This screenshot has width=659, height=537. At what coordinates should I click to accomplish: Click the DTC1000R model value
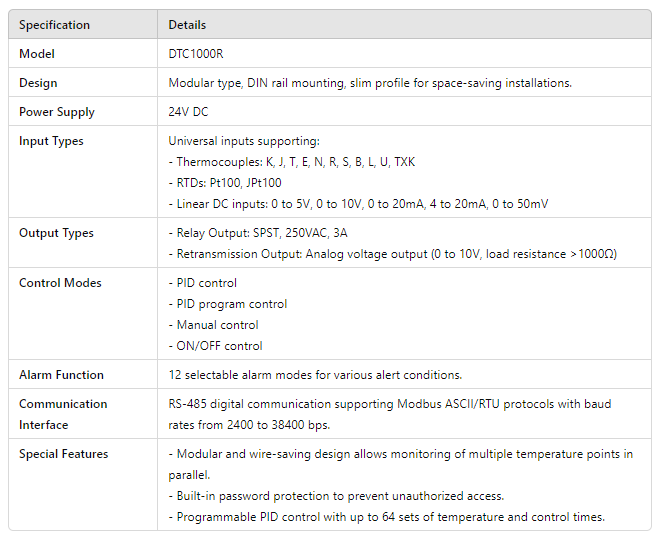point(196,54)
